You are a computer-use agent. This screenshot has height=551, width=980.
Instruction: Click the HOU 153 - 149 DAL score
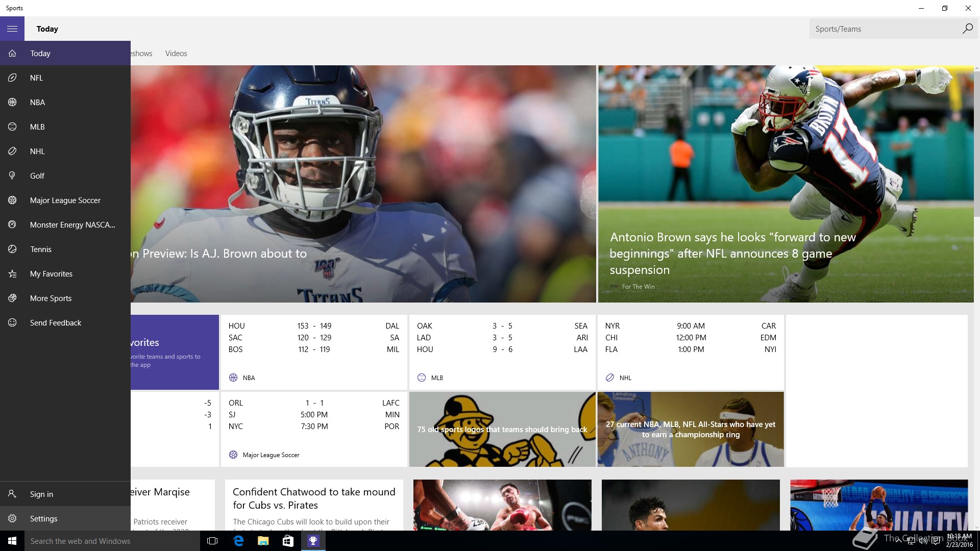314,325
